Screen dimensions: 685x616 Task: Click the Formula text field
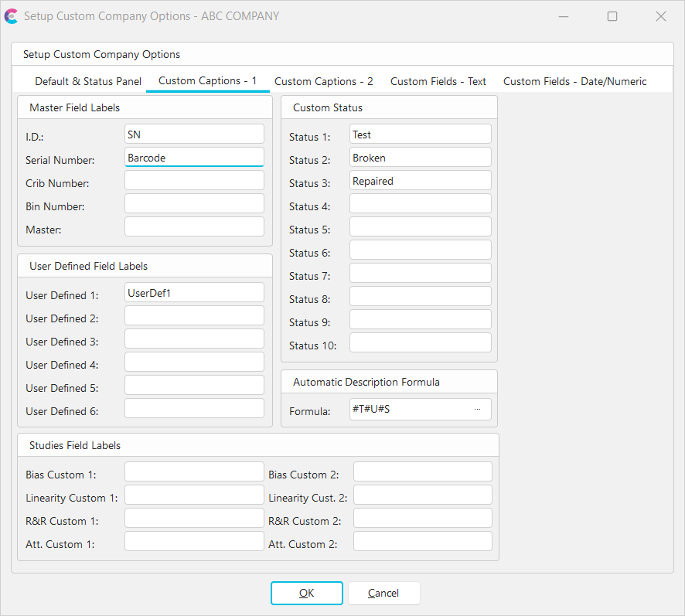point(410,409)
